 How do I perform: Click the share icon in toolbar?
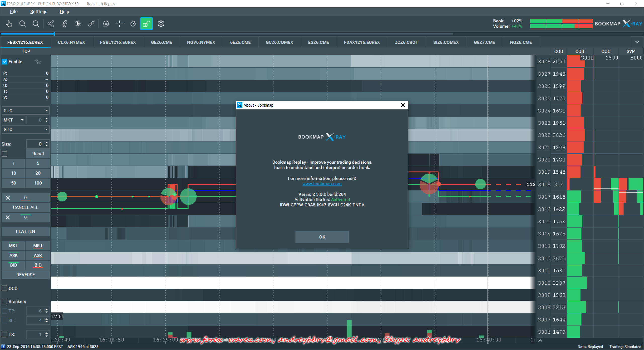click(51, 24)
